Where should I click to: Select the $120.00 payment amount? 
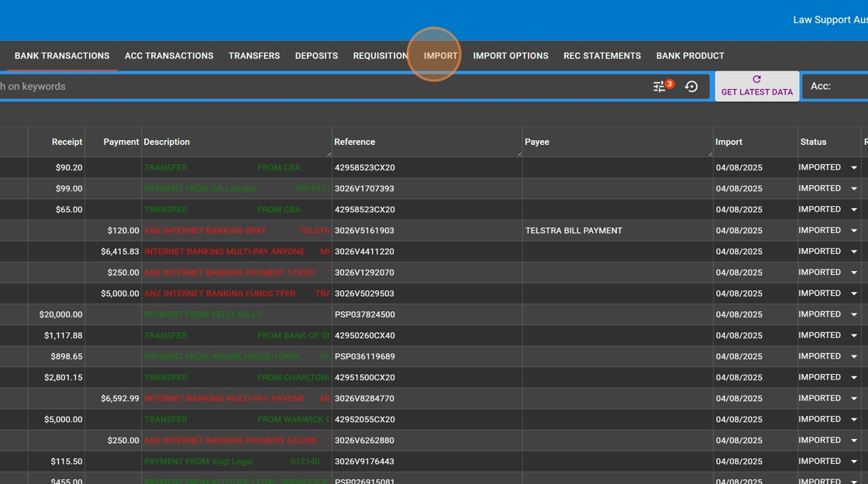click(x=123, y=231)
